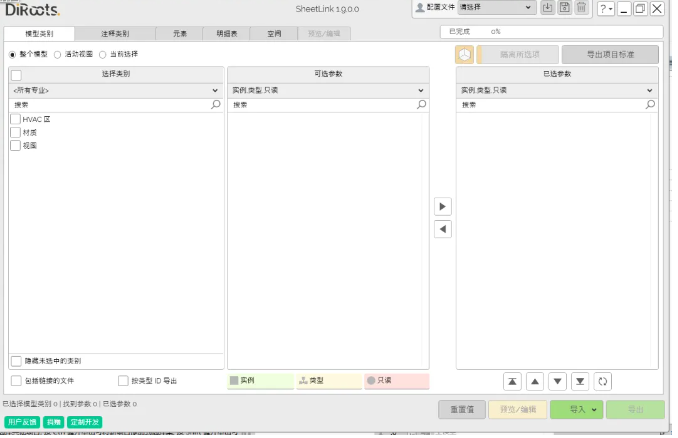Save the current configuration profile
678x438 pixels.
click(x=564, y=8)
